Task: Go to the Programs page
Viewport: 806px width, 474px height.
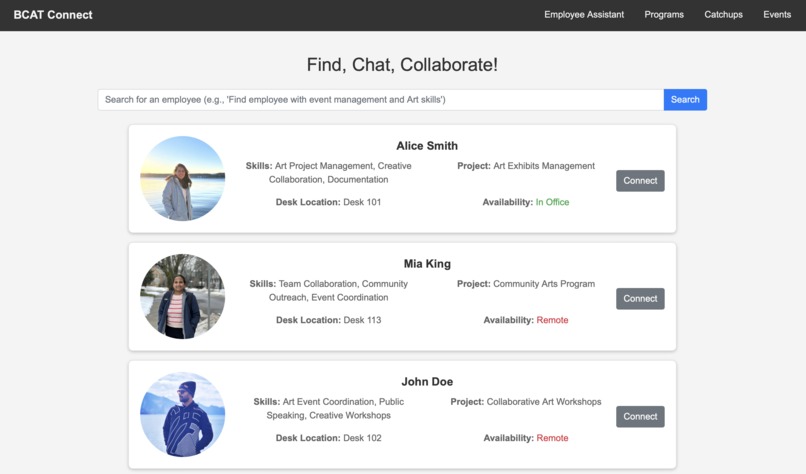Action: tap(664, 15)
